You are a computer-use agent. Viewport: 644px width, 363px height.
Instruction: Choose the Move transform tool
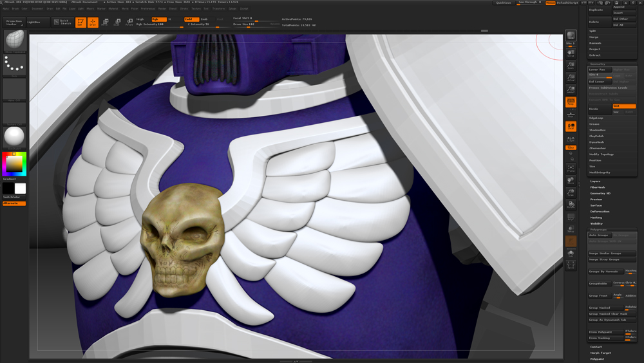pos(105,22)
